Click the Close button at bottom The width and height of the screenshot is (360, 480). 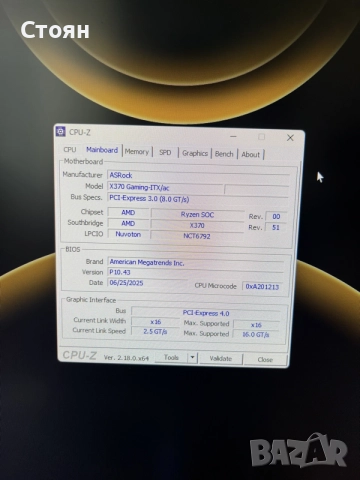tap(265, 360)
